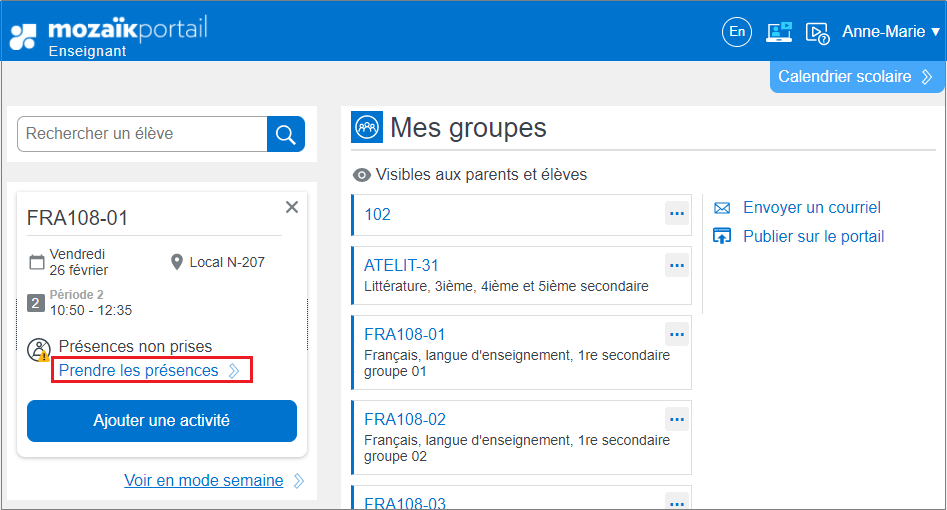This screenshot has height=510, width=947.
Task: Click the envelope icon for Envoyer un courriel
Action: 722,208
